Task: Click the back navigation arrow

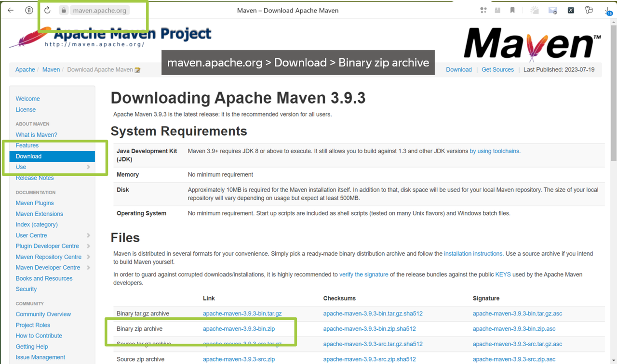Action: coord(10,10)
